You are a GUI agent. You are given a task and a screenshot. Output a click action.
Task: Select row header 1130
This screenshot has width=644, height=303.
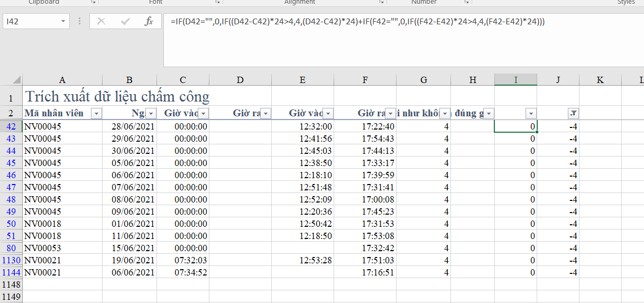(x=11, y=260)
